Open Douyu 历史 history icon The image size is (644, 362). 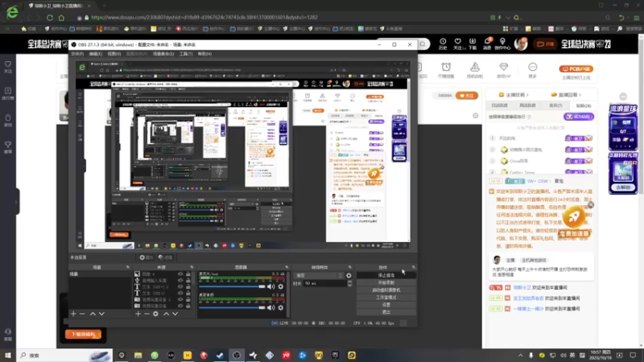[443, 43]
